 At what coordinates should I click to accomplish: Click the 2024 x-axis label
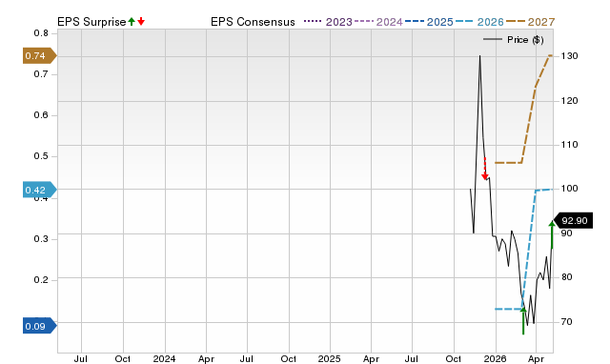pos(164,358)
